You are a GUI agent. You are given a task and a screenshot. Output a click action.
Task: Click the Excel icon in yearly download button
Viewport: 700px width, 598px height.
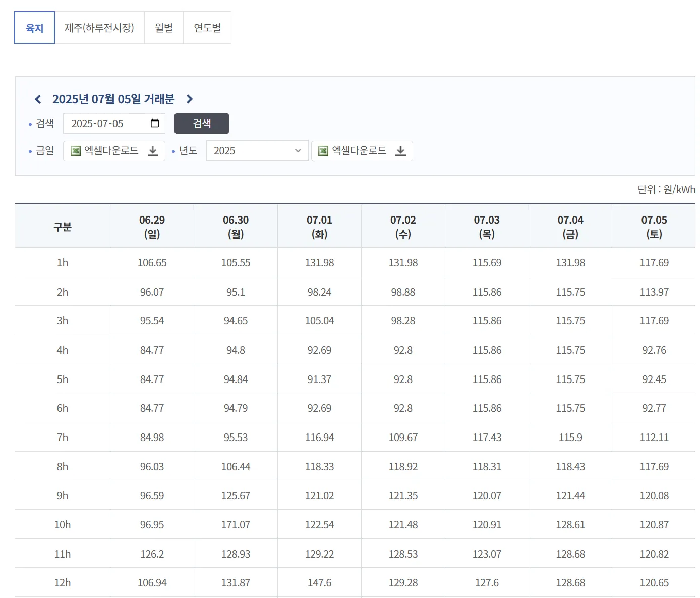coord(323,151)
